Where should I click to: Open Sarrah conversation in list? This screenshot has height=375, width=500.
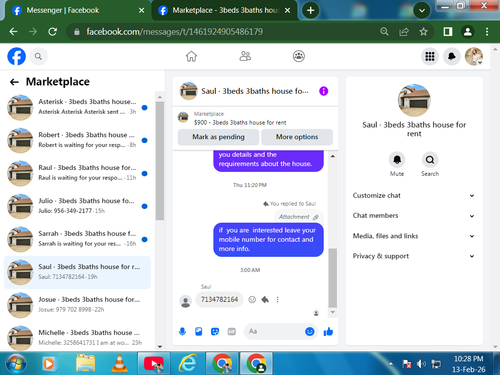[x=77, y=239]
